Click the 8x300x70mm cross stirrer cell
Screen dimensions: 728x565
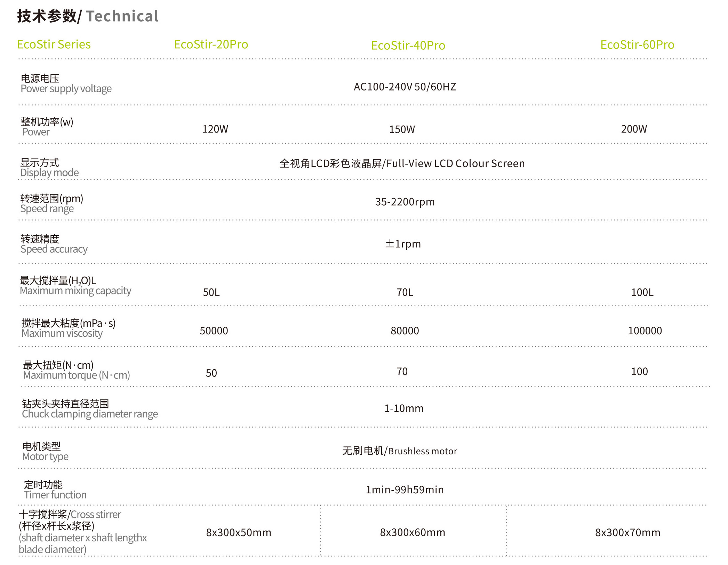(x=627, y=533)
